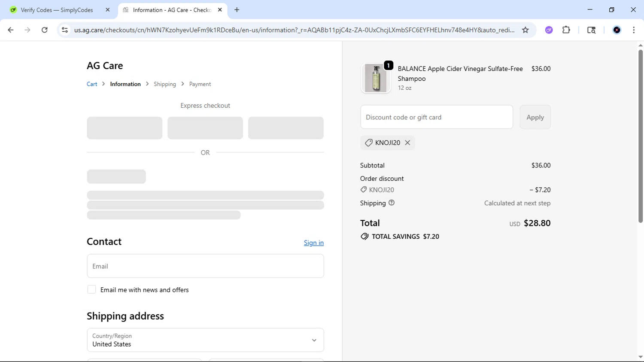
Task: Click 'Calculated at next step' shipping text
Action: click(517, 203)
